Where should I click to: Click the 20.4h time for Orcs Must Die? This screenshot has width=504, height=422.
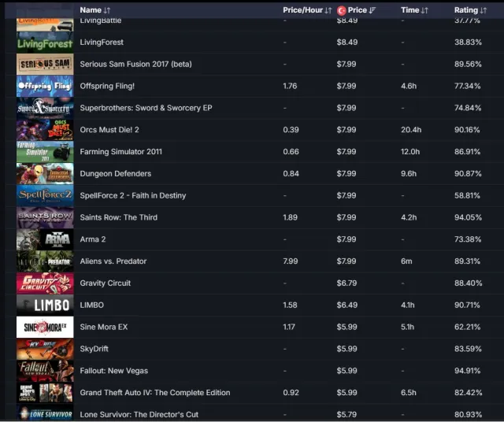tap(411, 130)
